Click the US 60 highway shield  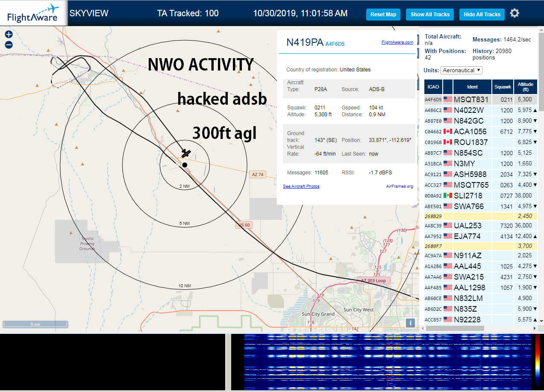[x=243, y=225]
